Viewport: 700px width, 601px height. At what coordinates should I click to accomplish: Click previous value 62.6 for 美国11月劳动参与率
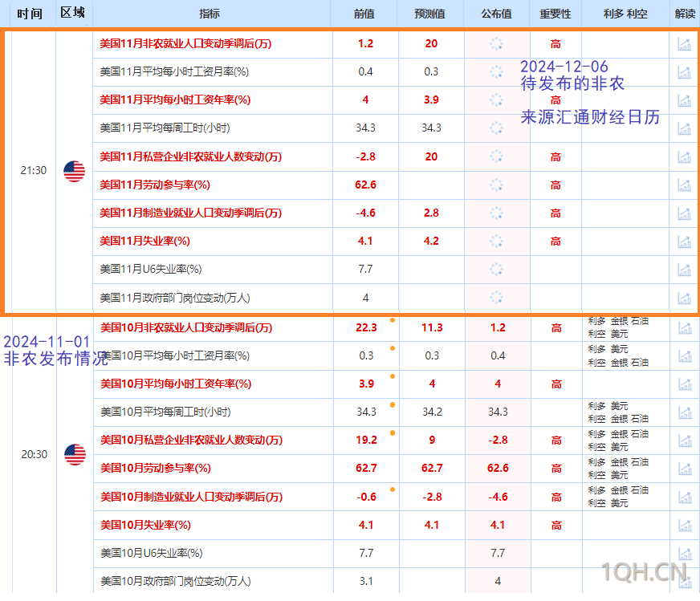click(x=365, y=185)
